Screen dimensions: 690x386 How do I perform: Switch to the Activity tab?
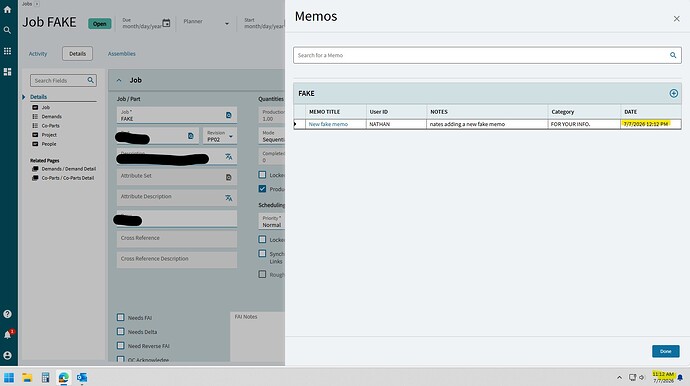coord(38,54)
